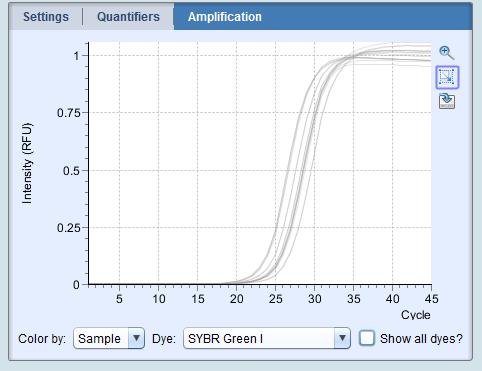Image resolution: width=482 pixels, height=371 pixels.
Task: Switch to the Settings tab
Action: coord(46,17)
